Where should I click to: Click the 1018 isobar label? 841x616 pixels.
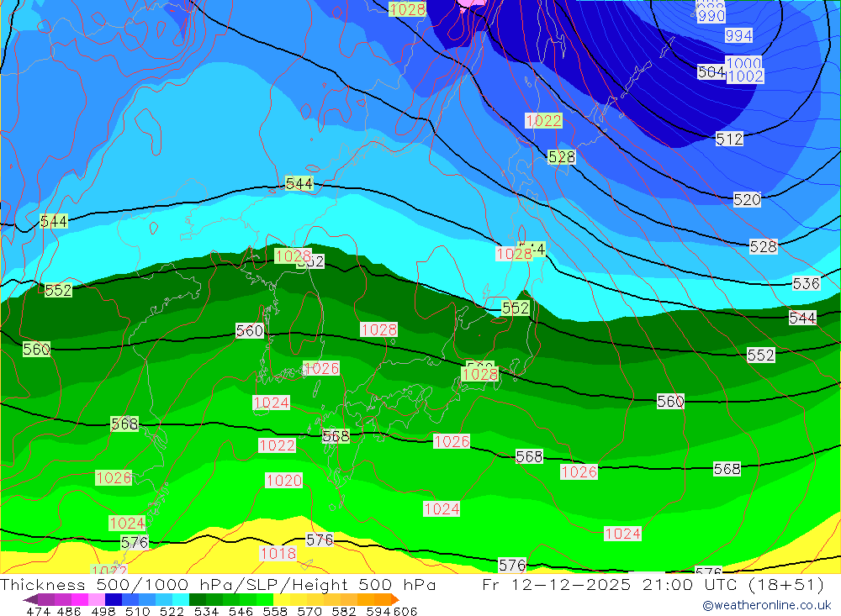point(278,553)
